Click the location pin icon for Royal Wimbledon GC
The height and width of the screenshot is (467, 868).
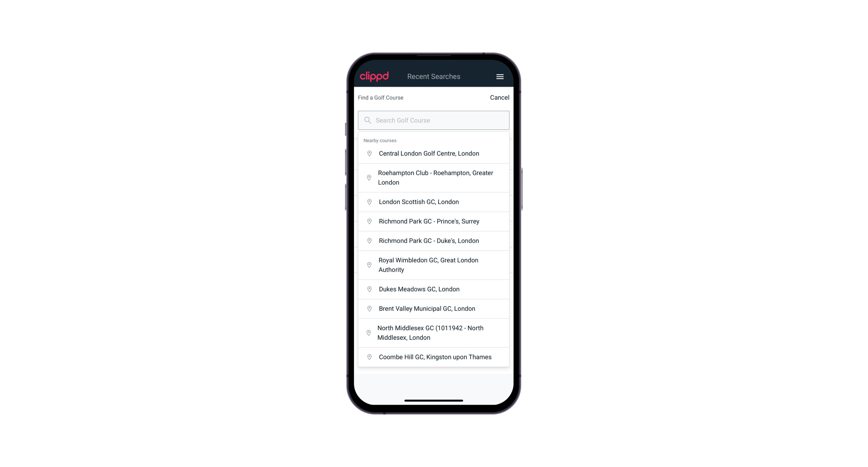[x=368, y=265]
